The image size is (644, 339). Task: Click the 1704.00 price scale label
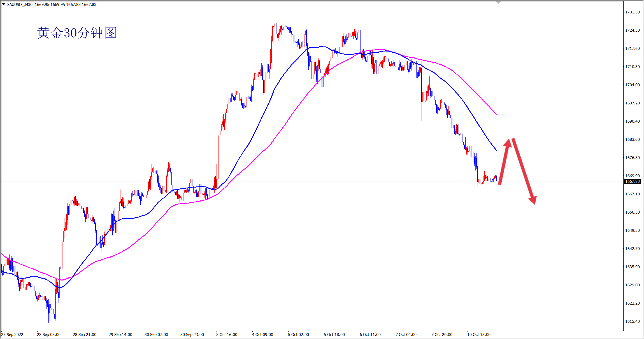point(633,85)
